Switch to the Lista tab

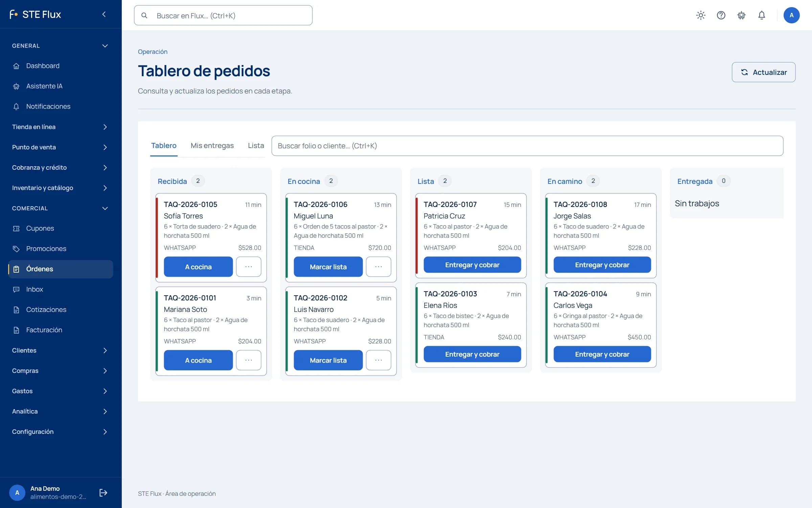point(256,146)
